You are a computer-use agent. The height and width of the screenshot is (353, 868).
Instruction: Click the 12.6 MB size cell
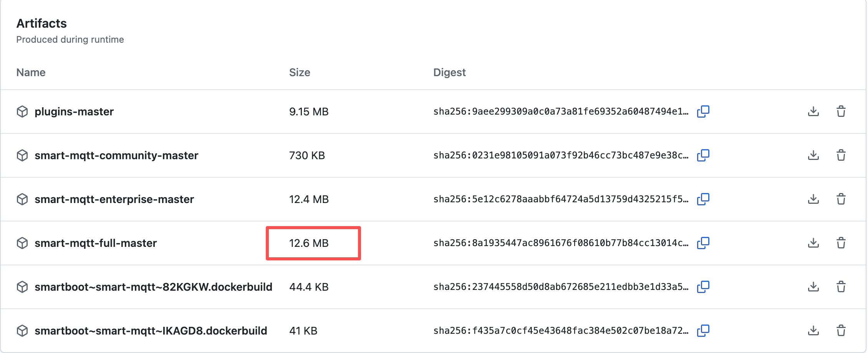coord(309,243)
